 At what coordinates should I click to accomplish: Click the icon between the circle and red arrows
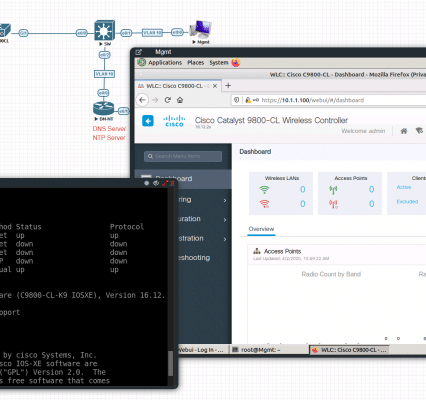156,183
